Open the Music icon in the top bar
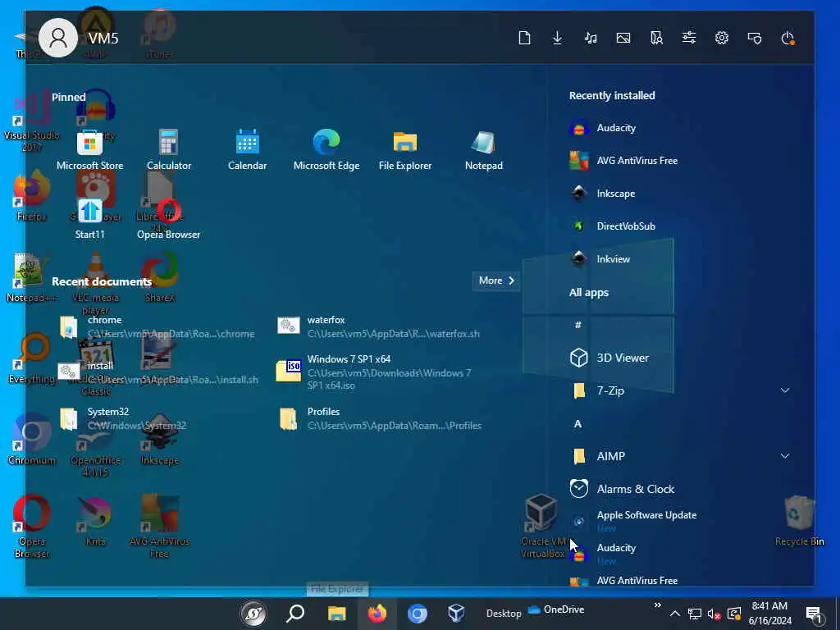The width and height of the screenshot is (840, 630). point(591,38)
